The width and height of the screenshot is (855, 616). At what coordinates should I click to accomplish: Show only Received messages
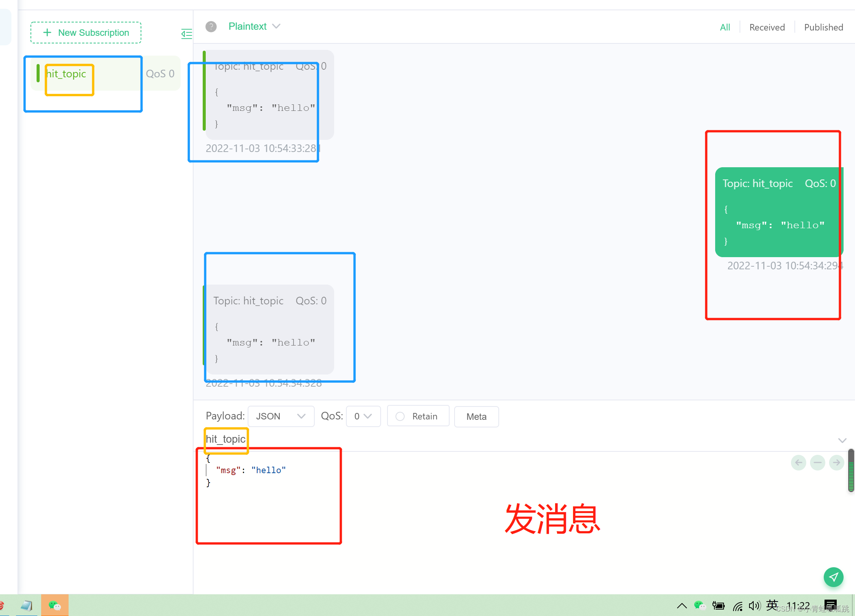[767, 27]
